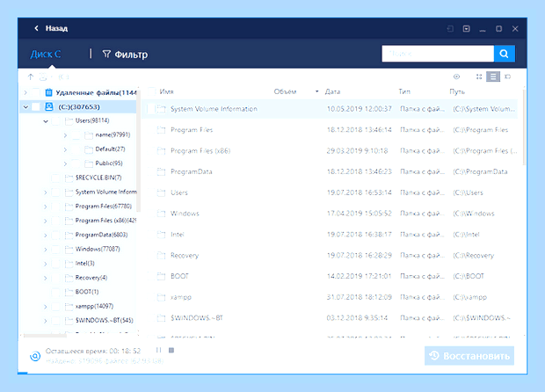The width and height of the screenshot is (545, 392).
Task: Expand the ProgramData(6803) tree node
Action: pyautogui.click(x=45, y=235)
